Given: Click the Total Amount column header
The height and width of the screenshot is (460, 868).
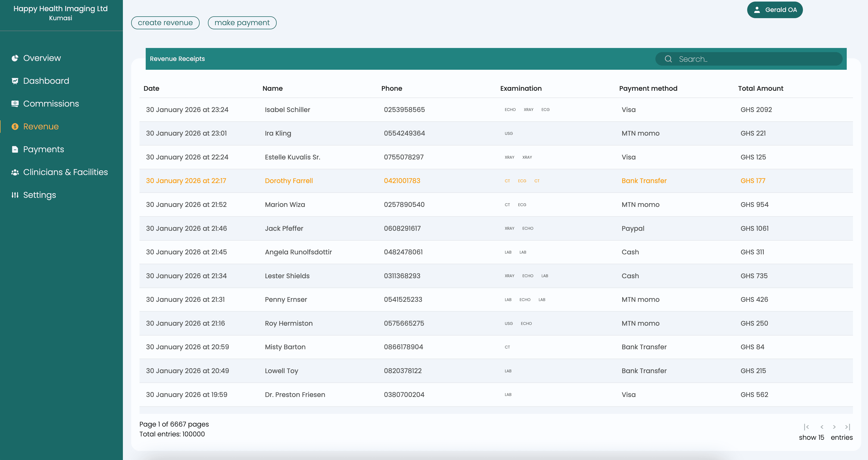Looking at the screenshot, I should click(x=760, y=89).
